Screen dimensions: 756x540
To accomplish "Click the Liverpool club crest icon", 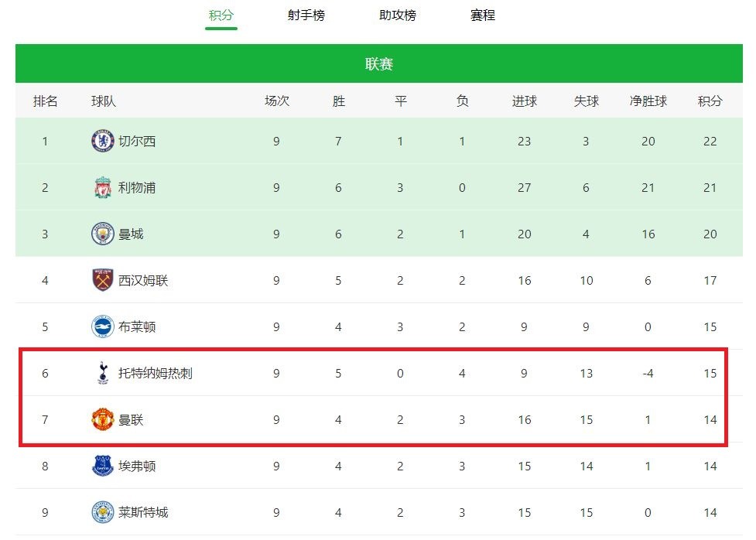I will point(102,187).
